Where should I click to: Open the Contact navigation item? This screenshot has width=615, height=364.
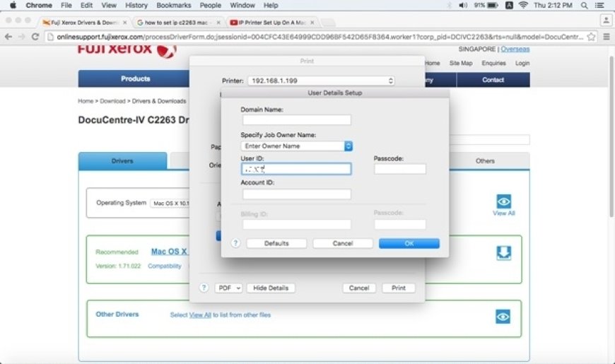click(493, 80)
